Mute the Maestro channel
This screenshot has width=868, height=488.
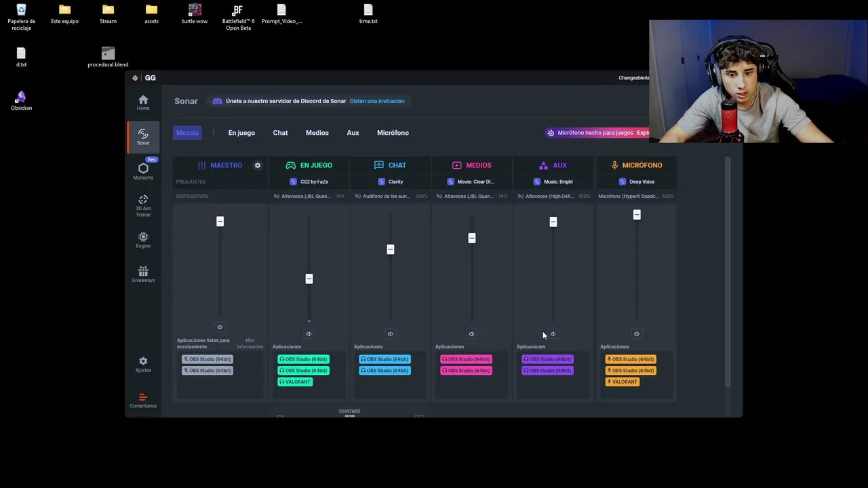pyautogui.click(x=220, y=327)
